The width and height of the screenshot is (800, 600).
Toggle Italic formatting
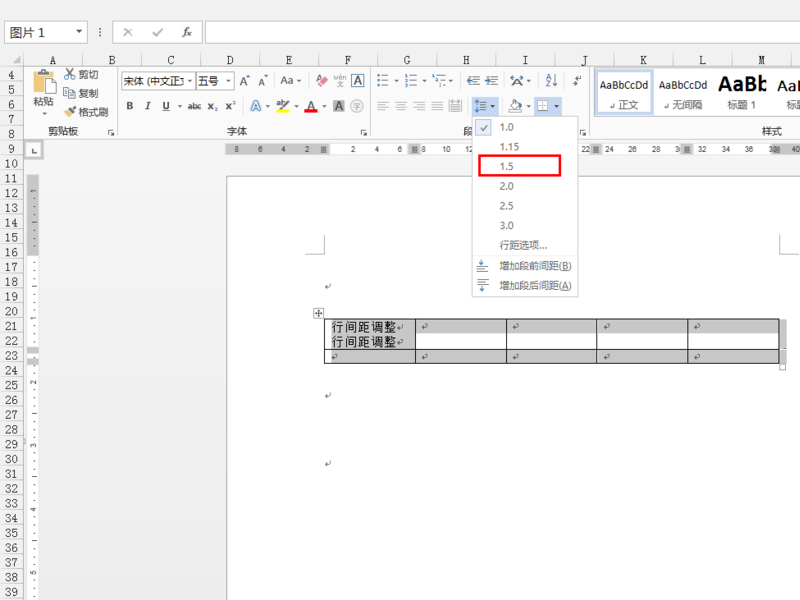click(148, 106)
